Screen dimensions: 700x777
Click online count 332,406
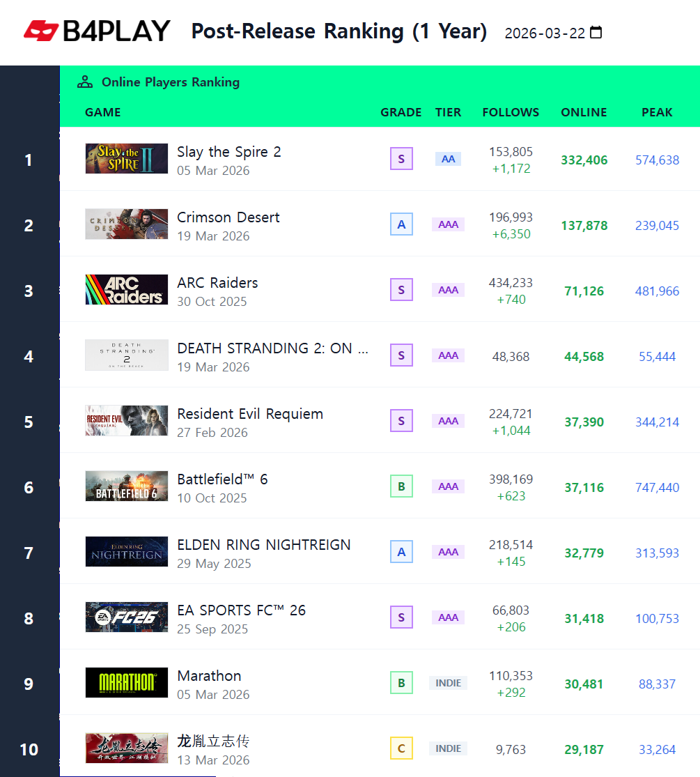pos(584,160)
